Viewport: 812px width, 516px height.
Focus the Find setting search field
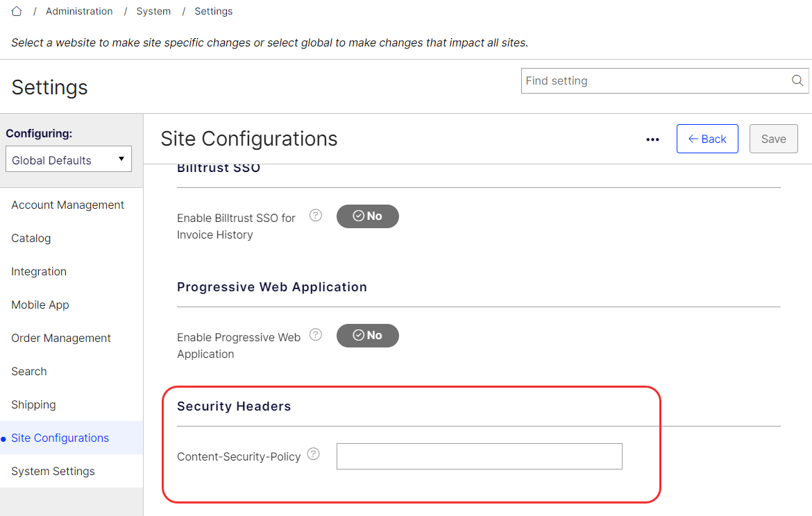(x=664, y=80)
